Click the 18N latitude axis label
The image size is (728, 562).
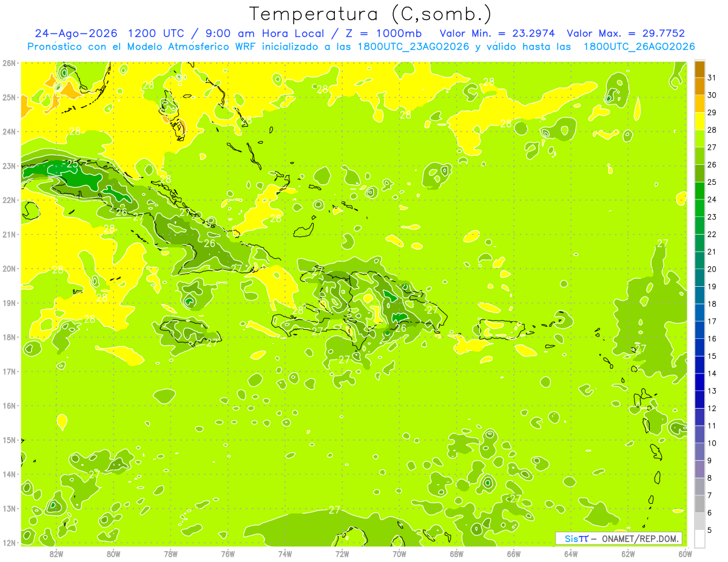(9, 337)
